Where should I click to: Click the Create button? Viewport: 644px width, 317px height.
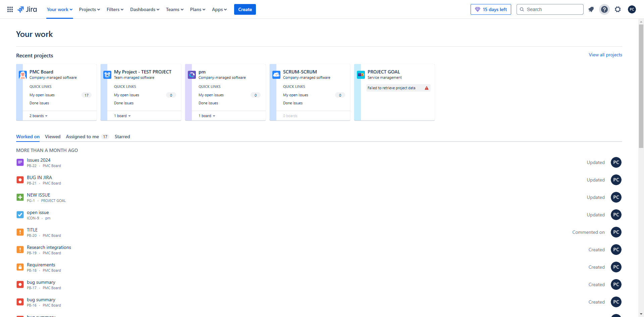pos(245,9)
